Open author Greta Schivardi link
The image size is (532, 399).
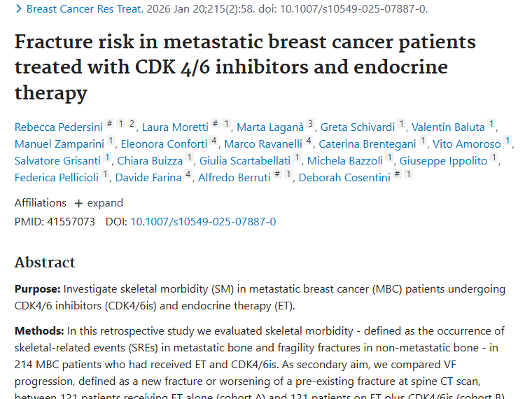pos(357,127)
